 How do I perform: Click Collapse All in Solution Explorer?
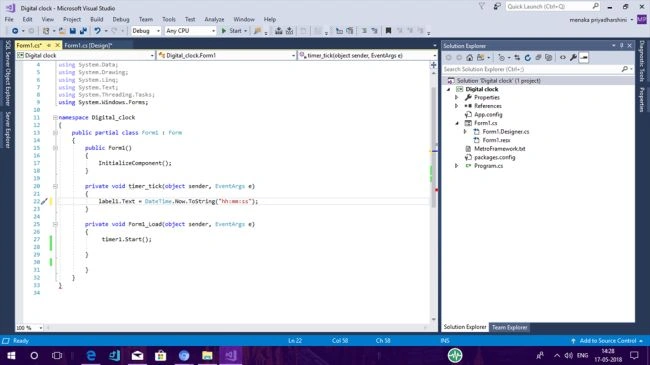(538, 58)
